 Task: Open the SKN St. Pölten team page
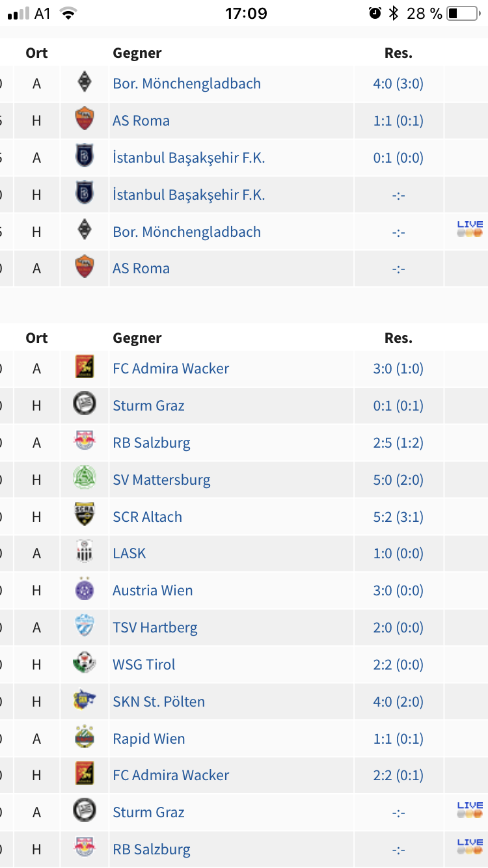159,701
